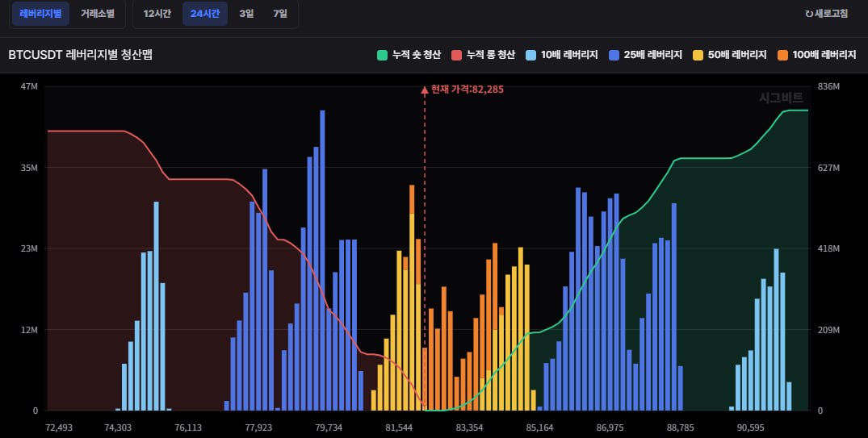Toggle the 10배 레버리지 legend label
The height and width of the screenshot is (438, 868).
pos(569,55)
